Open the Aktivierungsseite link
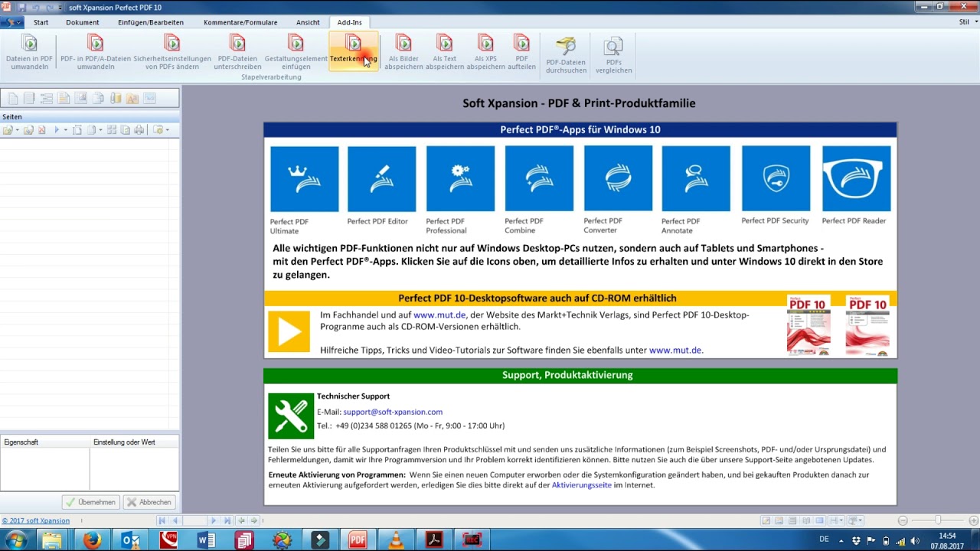The width and height of the screenshot is (980, 551). (582, 485)
